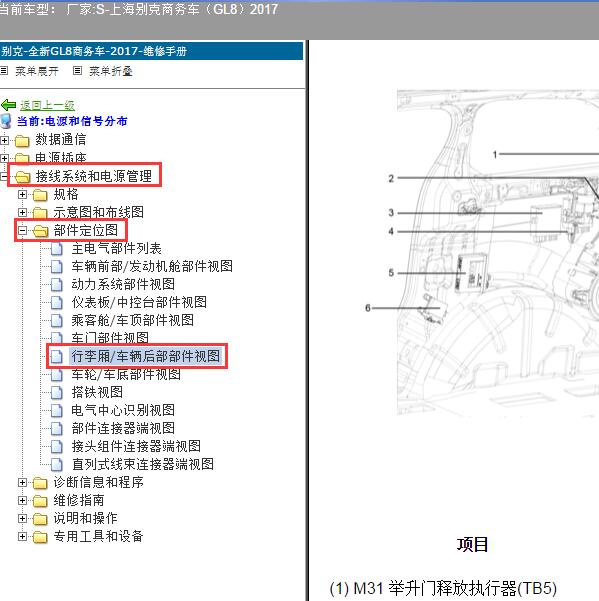The height and width of the screenshot is (601, 599).
Task: Open 仪表板/中控台部件视图
Action: click(x=139, y=302)
